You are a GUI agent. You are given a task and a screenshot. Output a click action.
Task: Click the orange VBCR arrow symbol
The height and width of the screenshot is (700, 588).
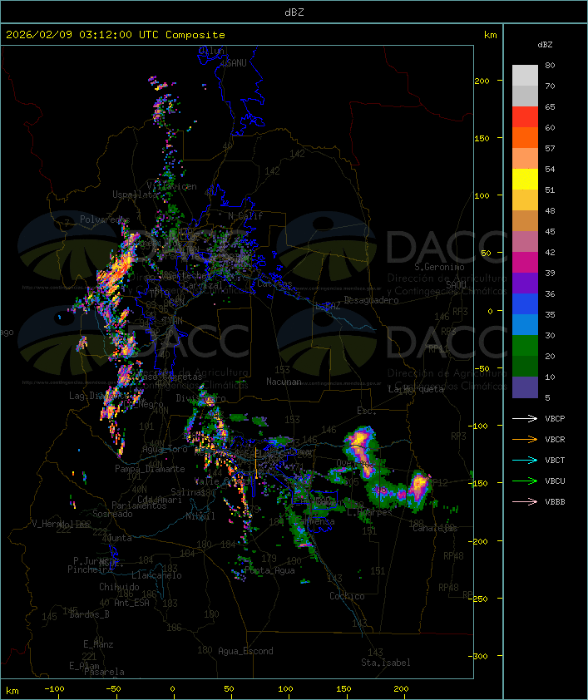(x=525, y=440)
